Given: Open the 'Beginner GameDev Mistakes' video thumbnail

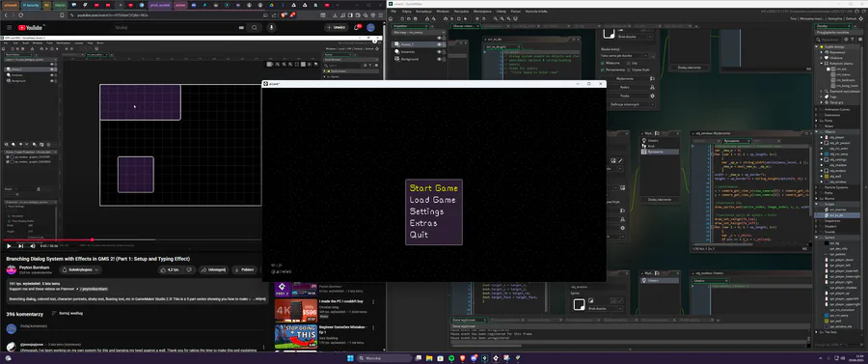Looking at the screenshot, I should point(296,336).
